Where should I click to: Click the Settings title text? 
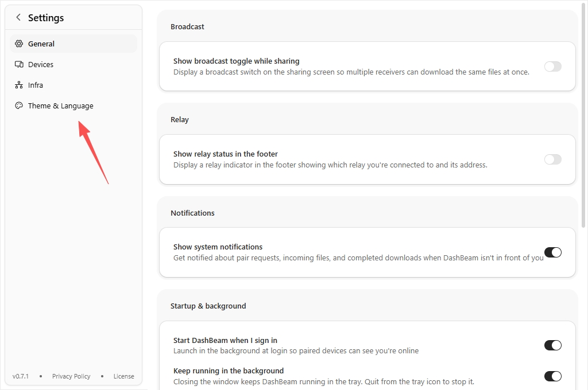point(46,18)
